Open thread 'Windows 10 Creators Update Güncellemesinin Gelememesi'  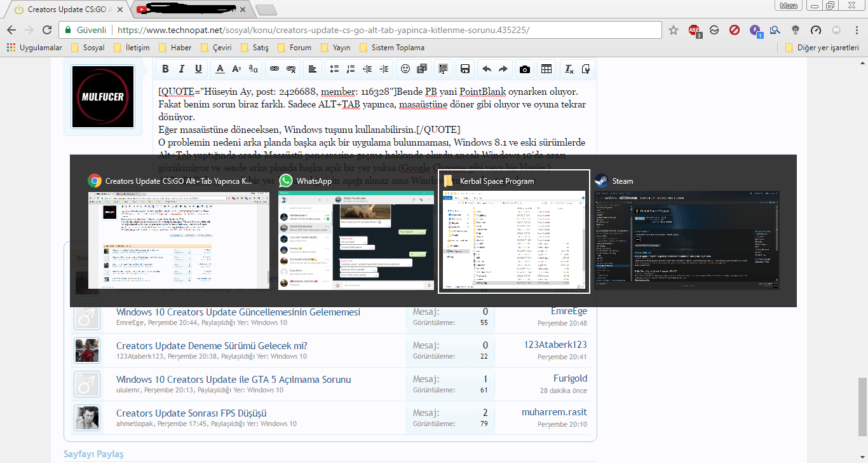click(x=238, y=312)
